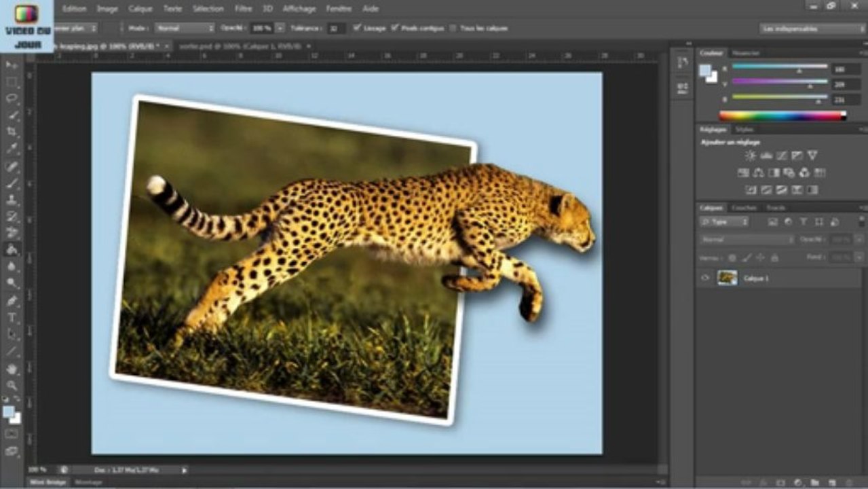Toggle type layer filter in Calques
Screen dimensions: 868x489
tap(804, 222)
